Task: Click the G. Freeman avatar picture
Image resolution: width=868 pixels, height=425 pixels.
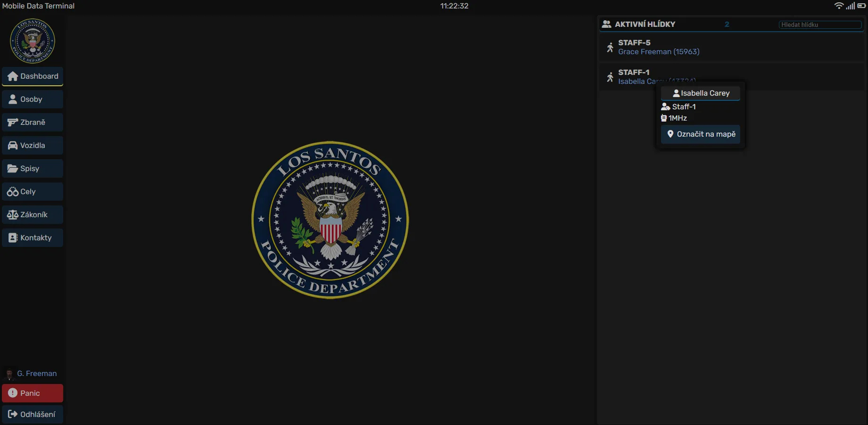Action: pyautogui.click(x=9, y=374)
